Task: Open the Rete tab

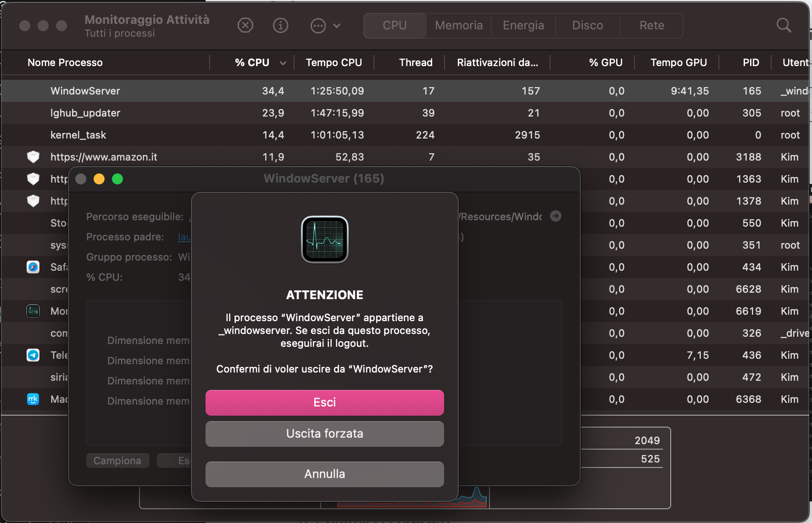Action: (x=651, y=25)
